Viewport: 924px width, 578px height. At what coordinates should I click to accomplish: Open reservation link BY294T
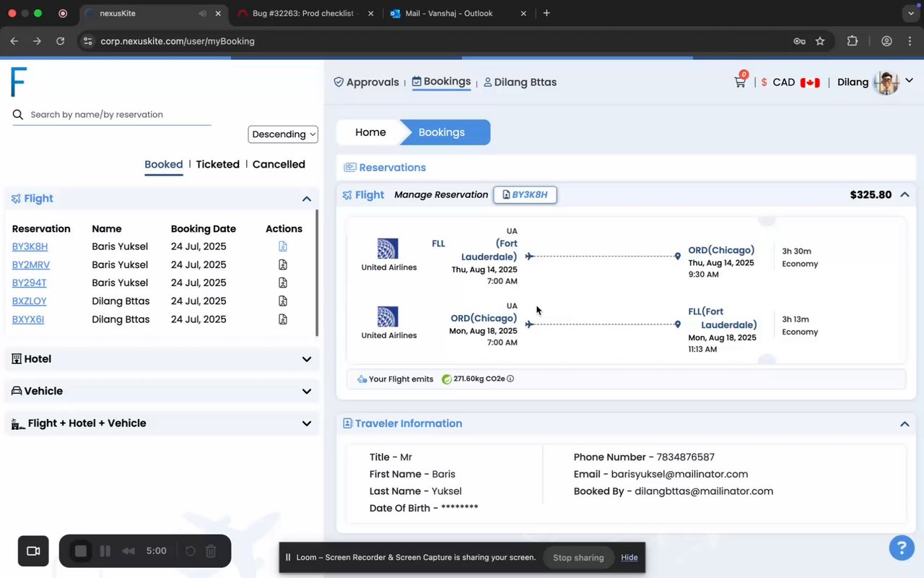(x=29, y=282)
